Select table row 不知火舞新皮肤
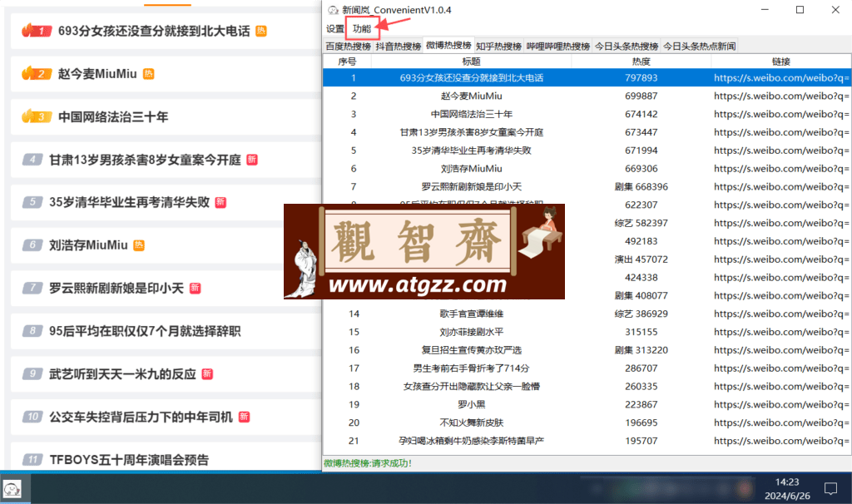852x504 pixels. (587, 422)
